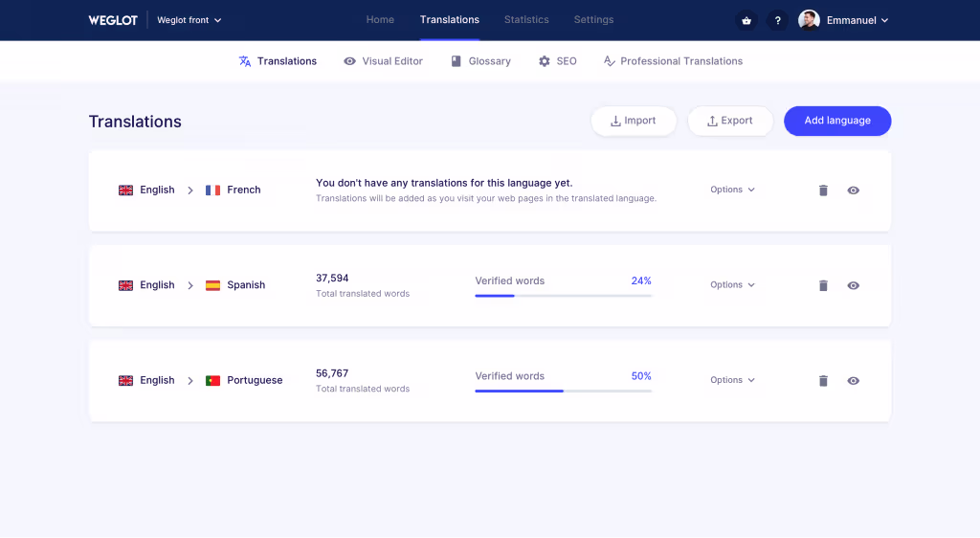Delete the Portuguese language with trash icon
Viewport: 980px width, 538px height.
[823, 381]
